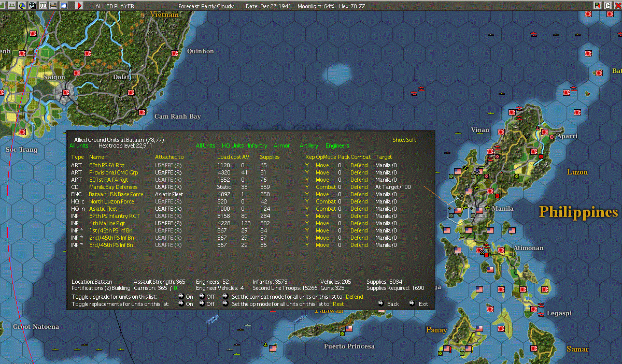Viewport: 622px width, 364px height.
Task: Click the anchor icon near Puerto Princesa
Action: click(x=265, y=345)
